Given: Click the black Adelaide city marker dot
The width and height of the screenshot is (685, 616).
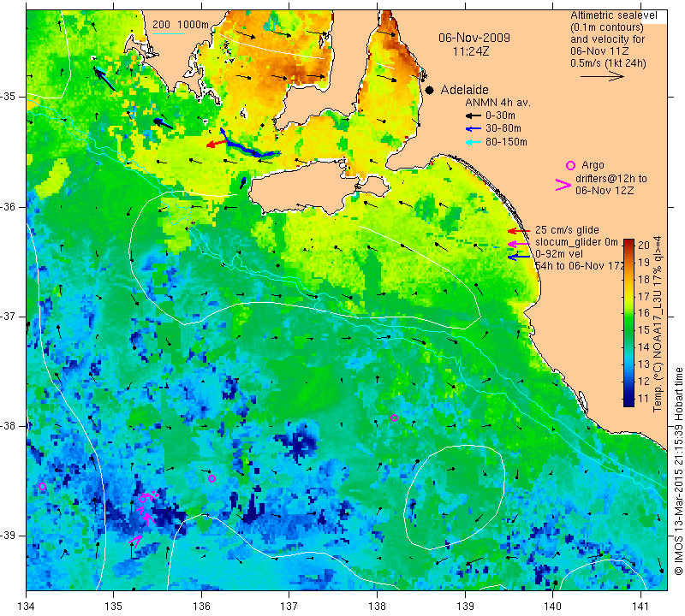Looking at the screenshot, I should 430,91.
